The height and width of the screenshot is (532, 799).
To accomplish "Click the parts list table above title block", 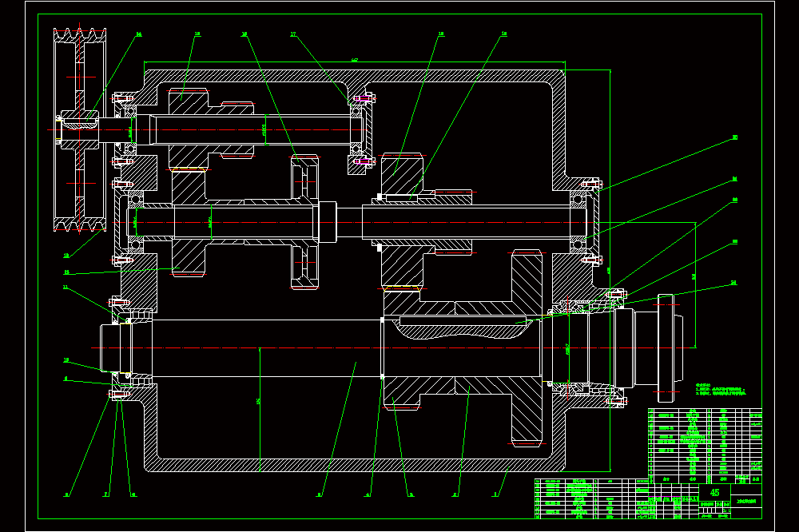I will click(705, 446).
